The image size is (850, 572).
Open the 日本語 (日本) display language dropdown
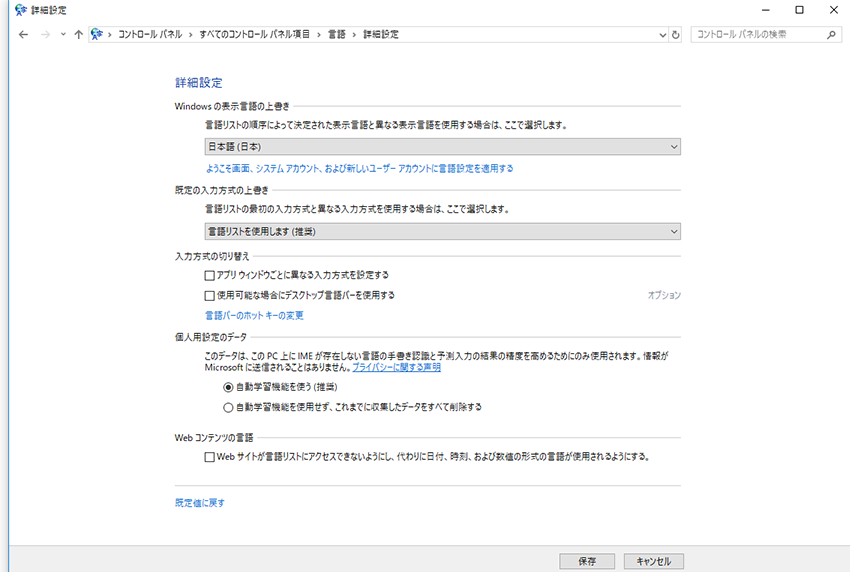coord(442,147)
